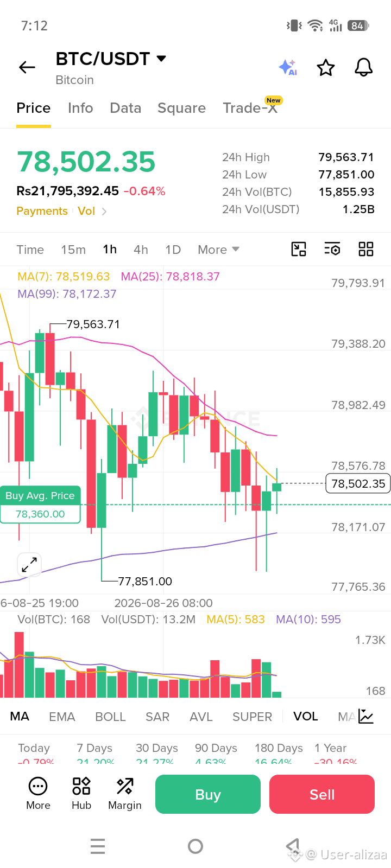Tap the MA(99): 78,172.37 label

point(67,294)
